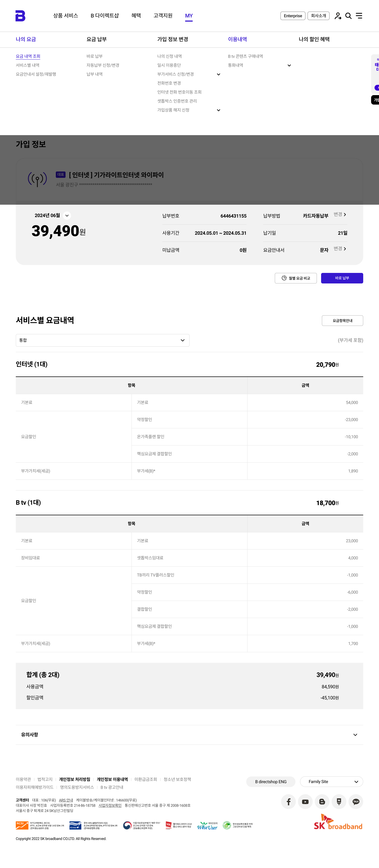The width and height of the screenshot is (379, 868).
Task: Click the 서비스별 내역 menu link
Action: pyautogui.click(x=28, y=65)
